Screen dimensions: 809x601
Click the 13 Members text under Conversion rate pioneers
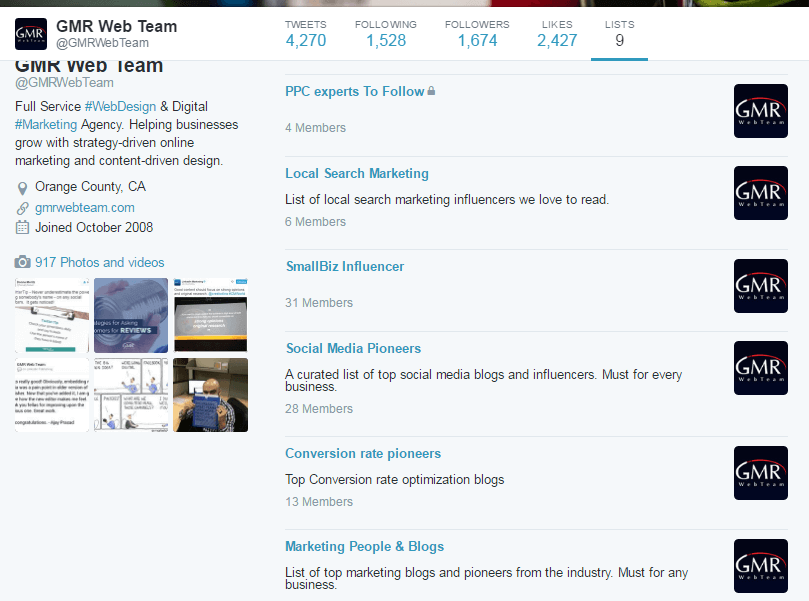(319, 501)
